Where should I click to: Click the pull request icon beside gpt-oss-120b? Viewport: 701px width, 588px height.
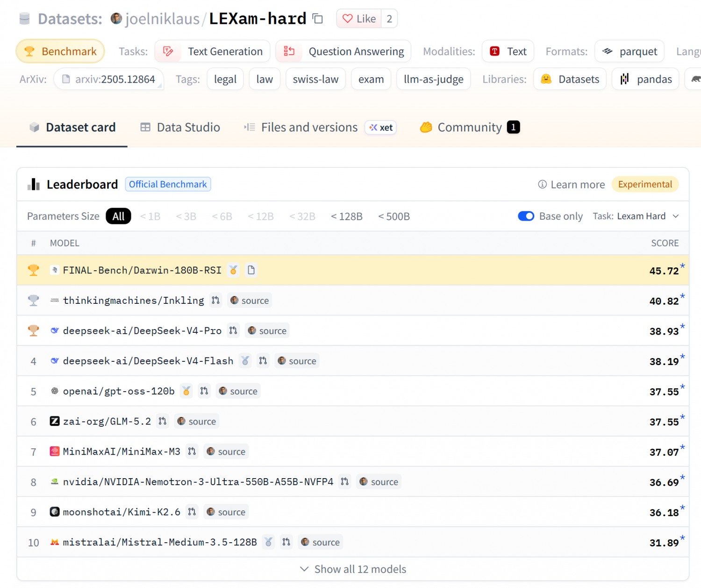tap(204, 391)
